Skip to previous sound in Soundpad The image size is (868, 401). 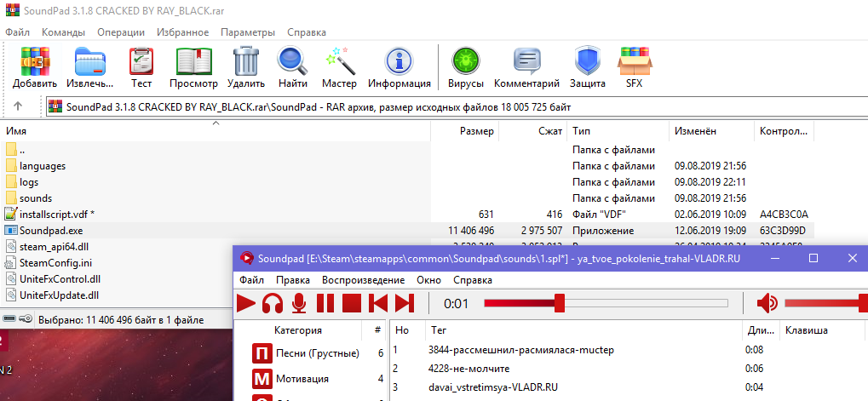(378, 303)
